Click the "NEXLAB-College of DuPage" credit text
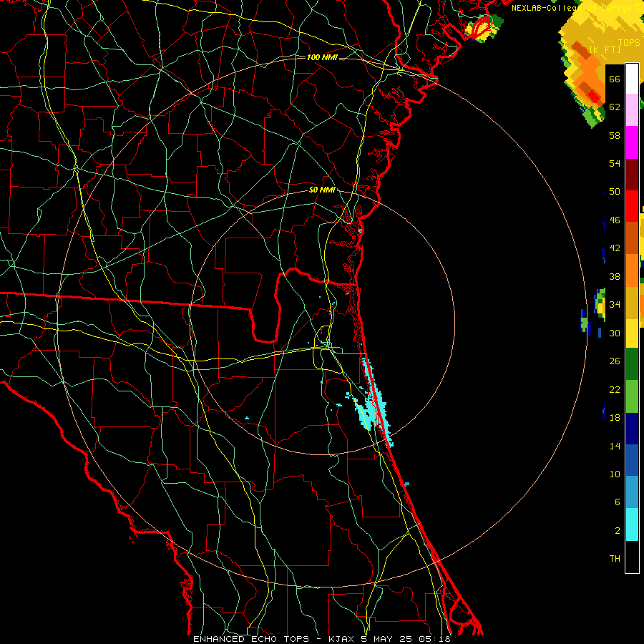 pyautogui.click(x=572, y=8)
